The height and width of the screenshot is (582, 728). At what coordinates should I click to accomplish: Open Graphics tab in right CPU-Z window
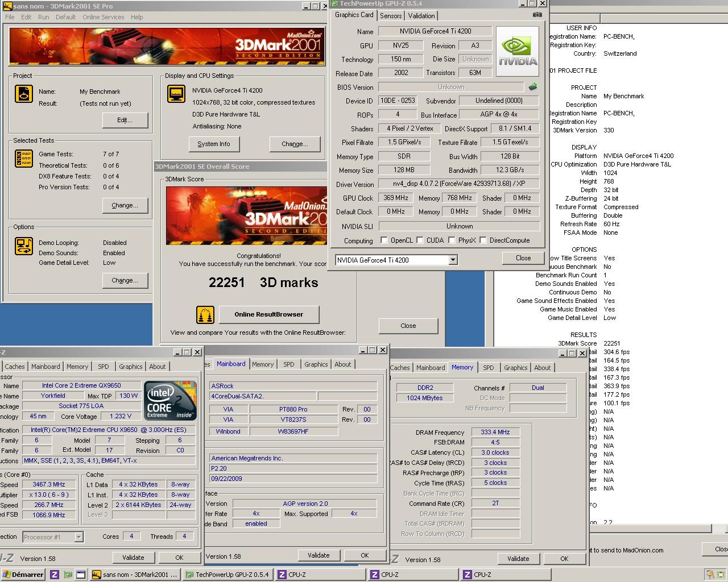(516, 368)
